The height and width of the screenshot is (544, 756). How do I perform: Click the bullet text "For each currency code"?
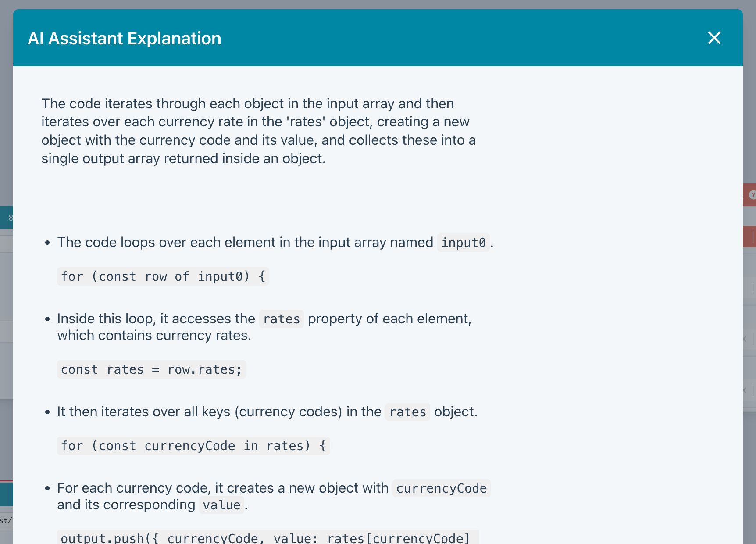223,488
